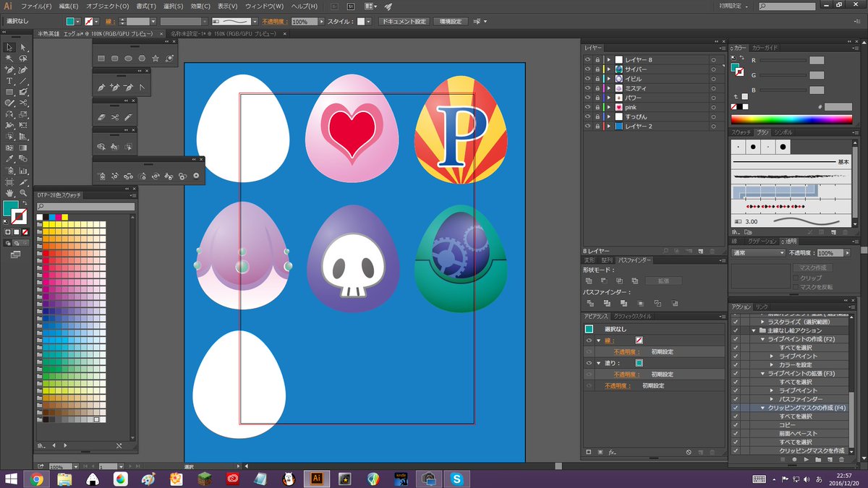Viewport: 868px width, 488px height.
Task: Expand the パスファインダー action step
Action: coord(772,399)
